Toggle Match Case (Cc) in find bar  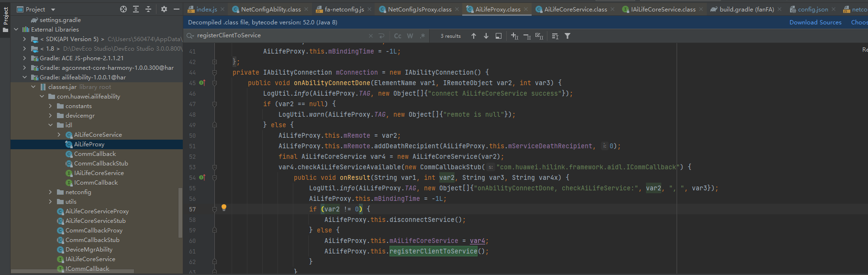pos(398,36)
